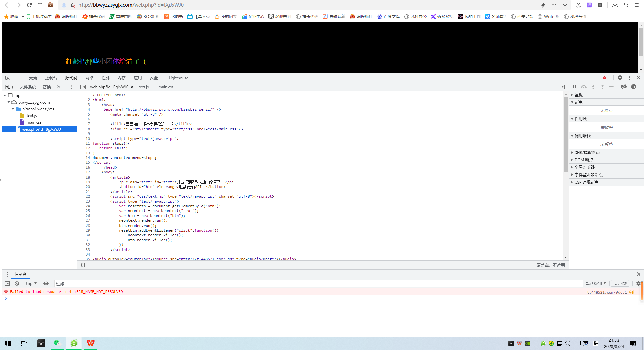
Task: Pretty-print the source with the braces icon
Action: pyautogui.click(x=83, y=265)
